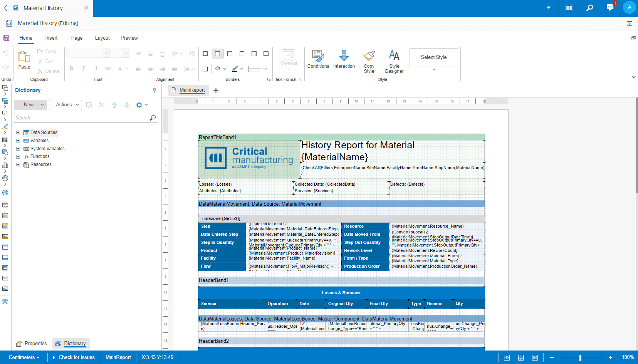This screenshot has width=638, height=364.
Task: Open the notifications chat icon
Action: [610, 8]
